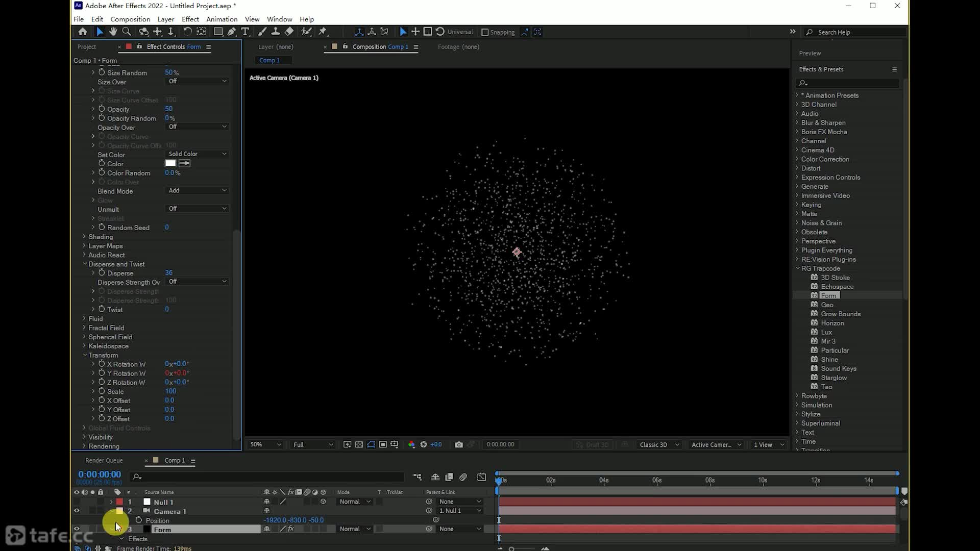Click the current time 0:00:00:00 display
The image size is (980, 551).
click(100, 474)
